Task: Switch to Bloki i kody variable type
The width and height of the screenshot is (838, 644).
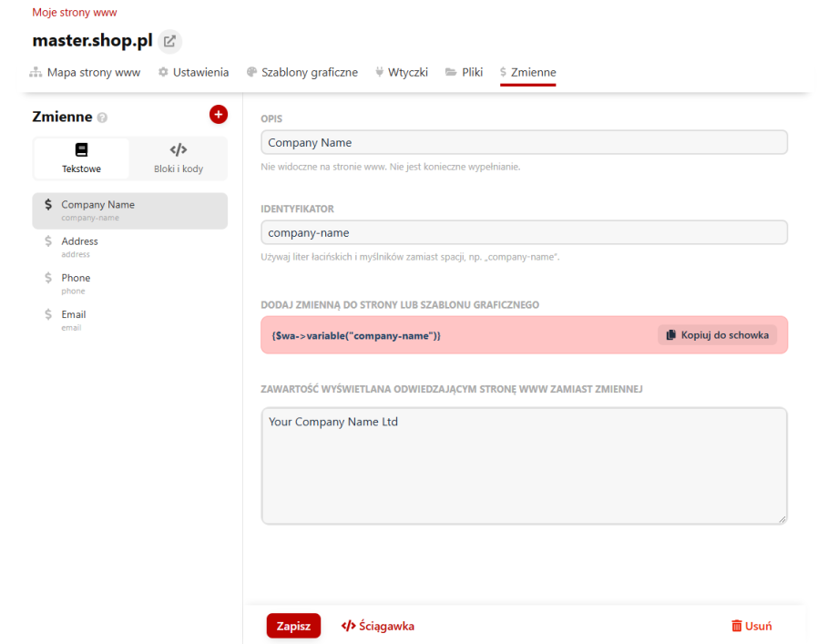Action: click(179, 158)
